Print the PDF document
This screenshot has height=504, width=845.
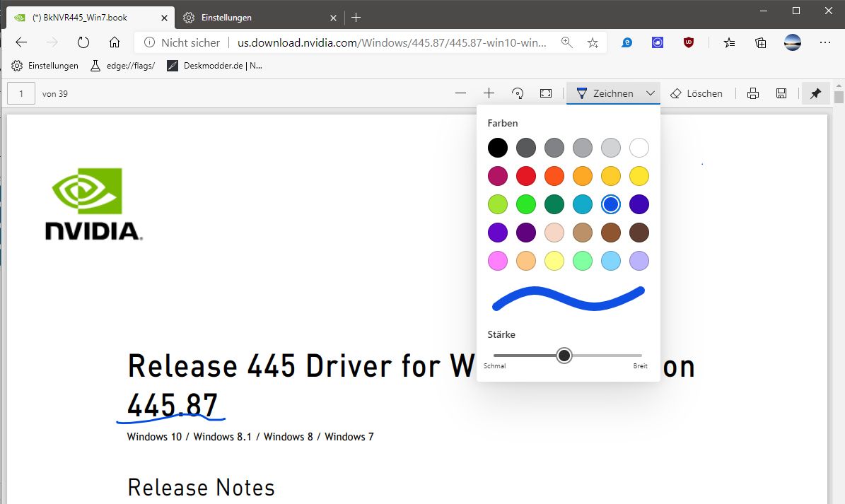pos(753,93)
